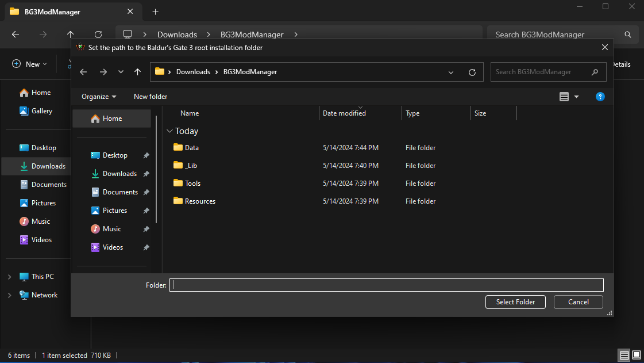Select Music in Explorer navigation pane
This screenshot has height=363, width=644.
point(35,221)
